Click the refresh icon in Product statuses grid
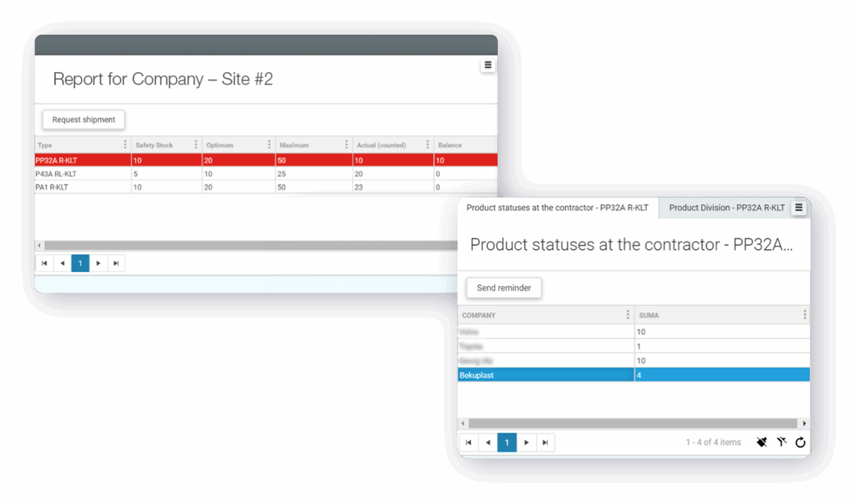This screenshot has height=504, width=858. point(800,442)
